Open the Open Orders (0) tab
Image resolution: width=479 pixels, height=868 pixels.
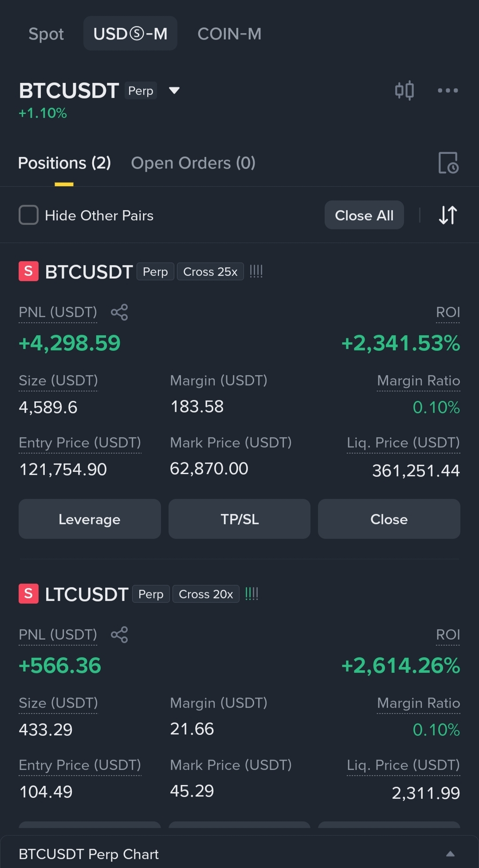point(193,163)
